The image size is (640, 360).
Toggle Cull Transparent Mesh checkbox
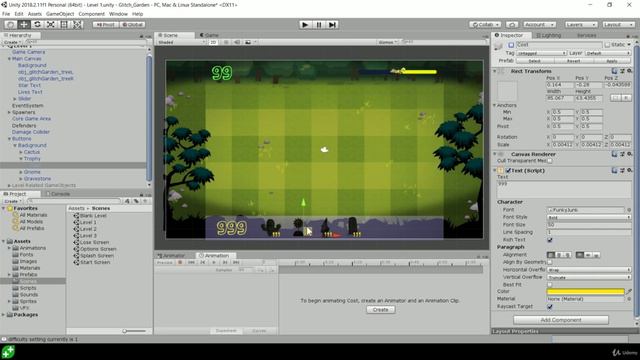click(x=550, y=161)
